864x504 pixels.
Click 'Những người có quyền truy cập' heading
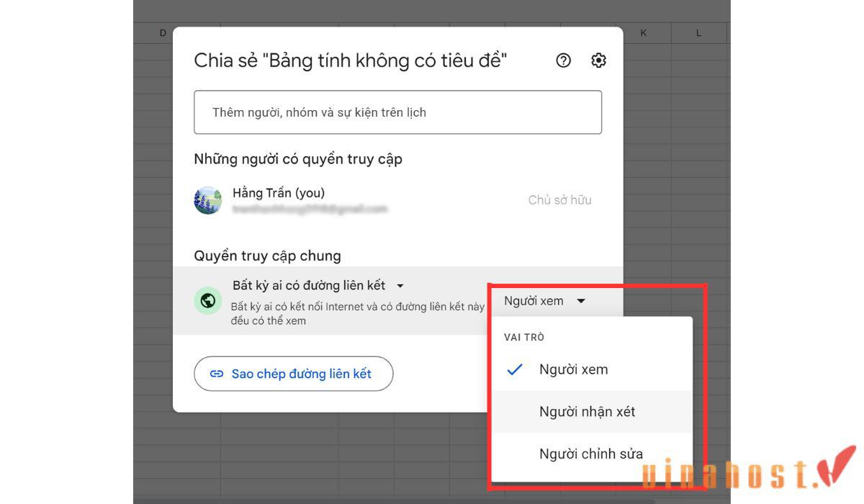(x=298, y=159)
